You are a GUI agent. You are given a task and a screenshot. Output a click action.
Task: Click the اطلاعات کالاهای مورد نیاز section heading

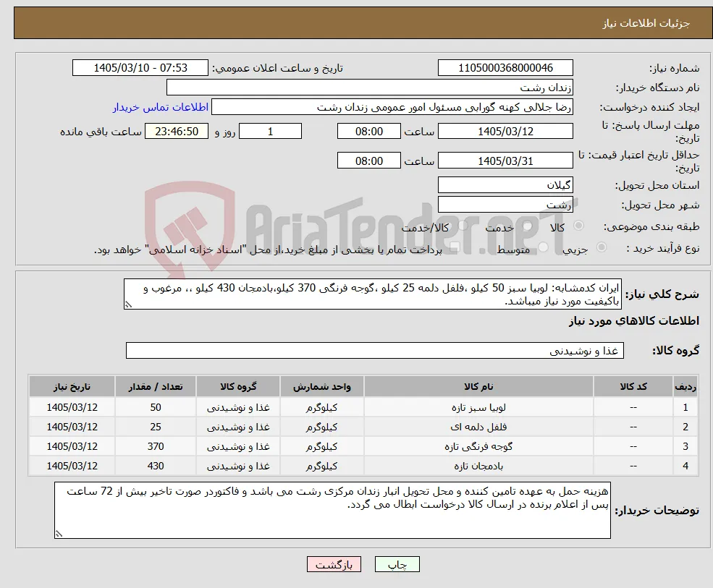coord(634,321)
